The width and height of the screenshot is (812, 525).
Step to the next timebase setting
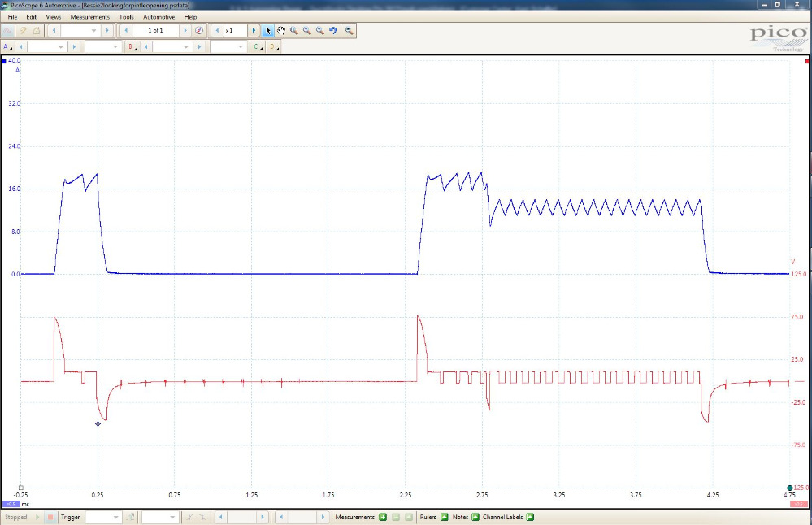pyautogui.click(x=107, y=31)
